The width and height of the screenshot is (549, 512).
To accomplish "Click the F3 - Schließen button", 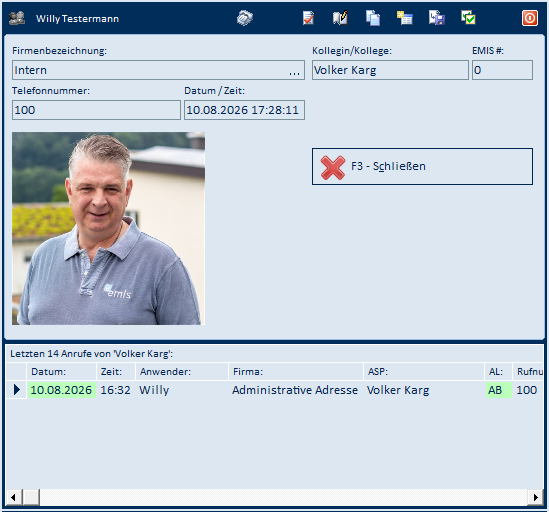I will click(422, 166).
